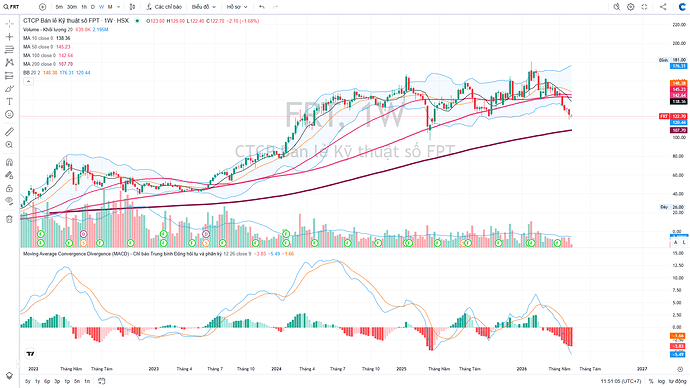Click the MA 50 close indicator legend
The width and height of the screenshot is (690, 388).
coord(38,47)
